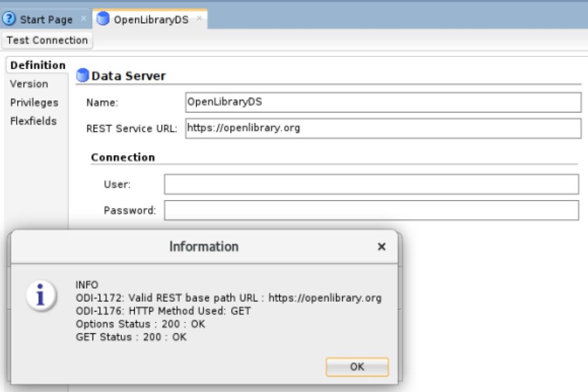Open the Version side tab
The image size is (588, 392).
tap(29, 84)
